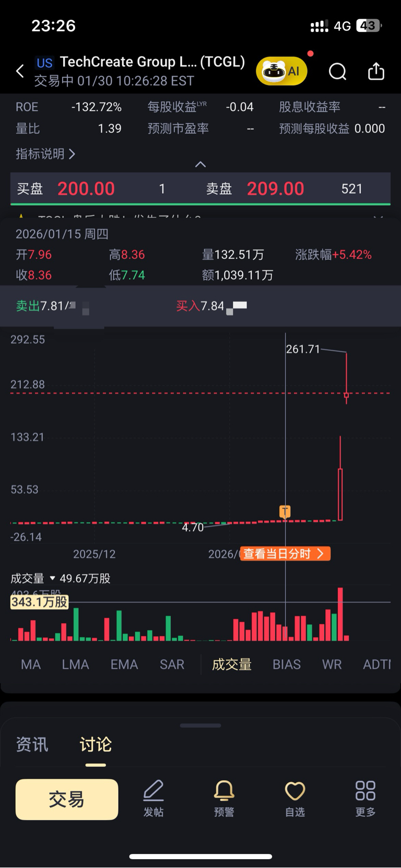Select the BIAS indicator tab
This screenshot has height=868, width=401.
pyautogui.click(x=287, y=664)
